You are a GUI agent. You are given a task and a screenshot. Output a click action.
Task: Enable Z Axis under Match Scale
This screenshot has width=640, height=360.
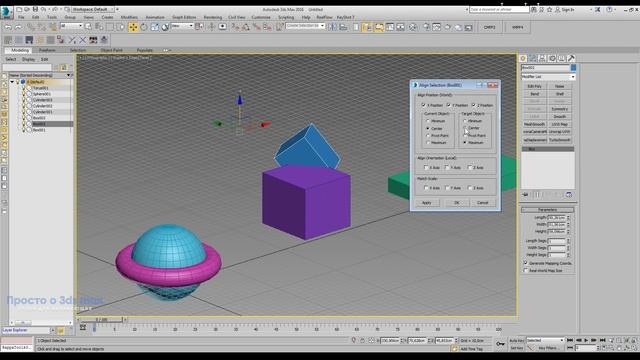[x=470, y=188]
